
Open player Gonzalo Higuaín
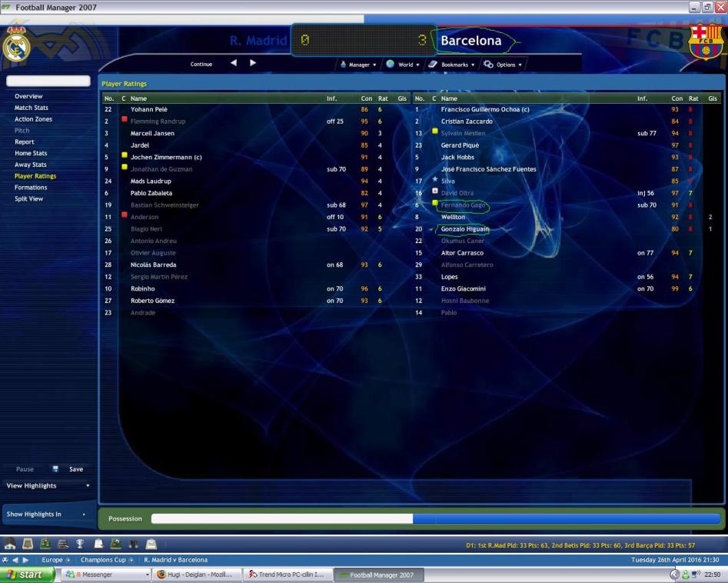point(465,229)
